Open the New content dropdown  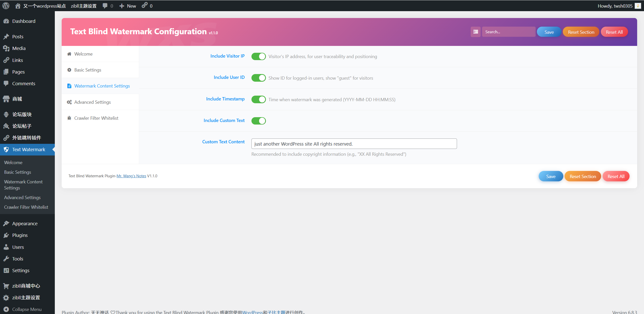coord(128,6)
